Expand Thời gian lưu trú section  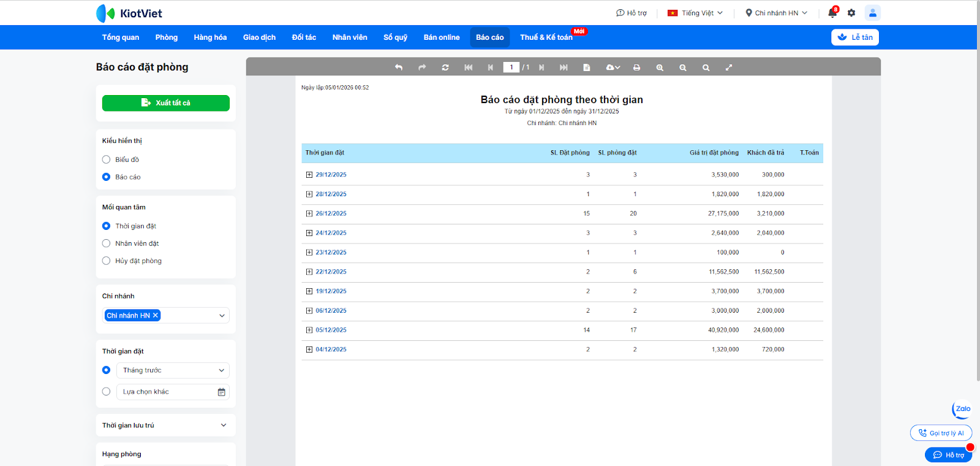click(166, 425)
